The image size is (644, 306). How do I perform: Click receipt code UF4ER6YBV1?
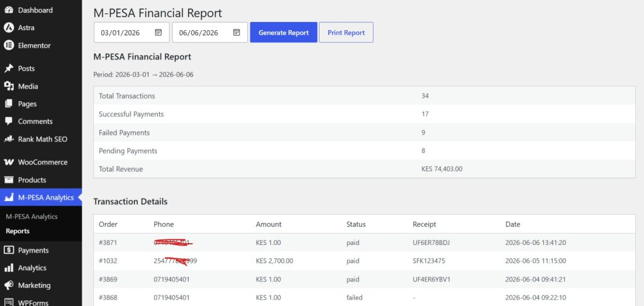coord(431,280)
